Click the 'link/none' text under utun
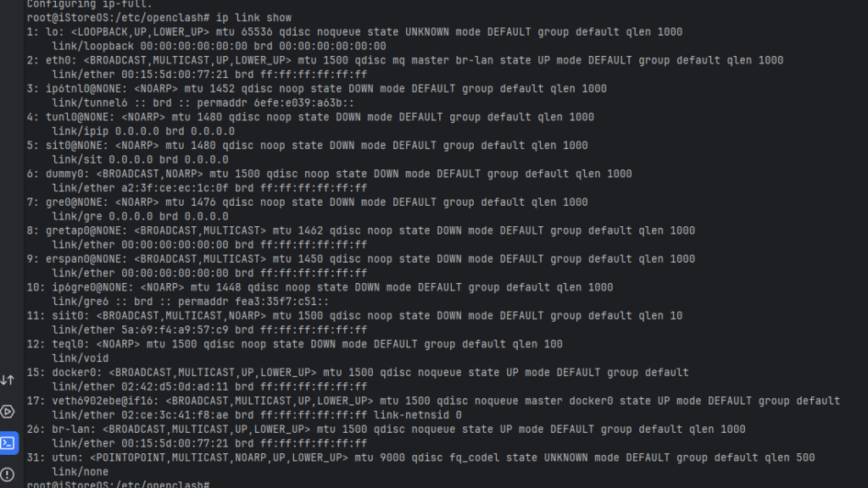This screenshot has width=868, height=488. (80, 472)
